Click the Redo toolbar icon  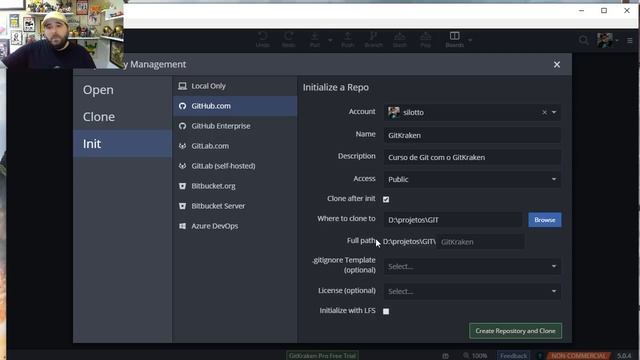pyautogui.click(x=289, y=40)
